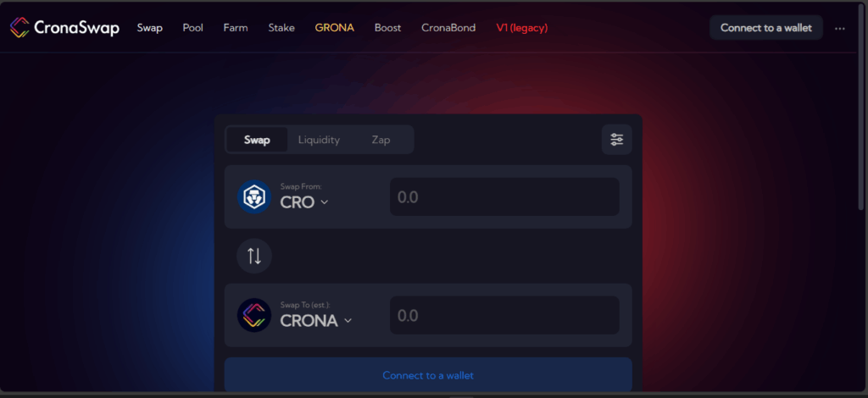Image resolution: width=868 pixels, height=398 pixels.
Task: Expand the CRO token dropdown
Action: pos(304,202)
